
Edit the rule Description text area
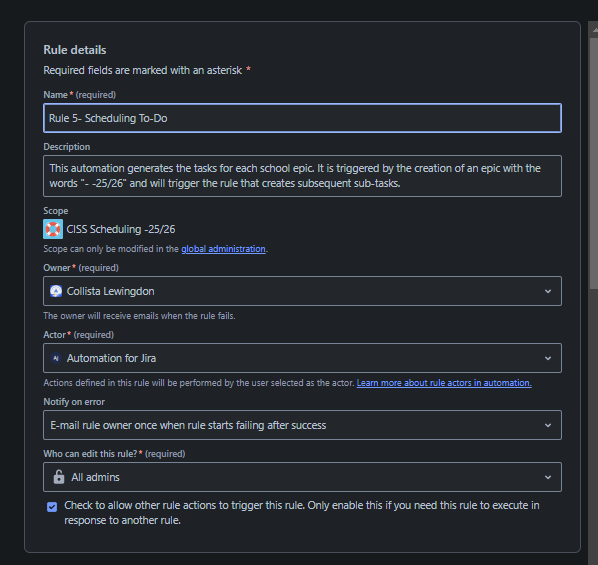(302, 176)
